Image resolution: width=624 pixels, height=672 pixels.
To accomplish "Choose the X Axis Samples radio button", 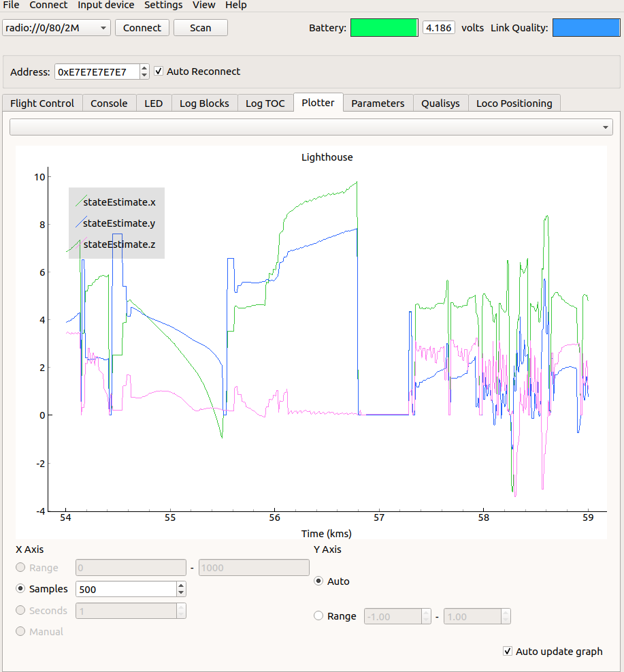I will point(21,589).
